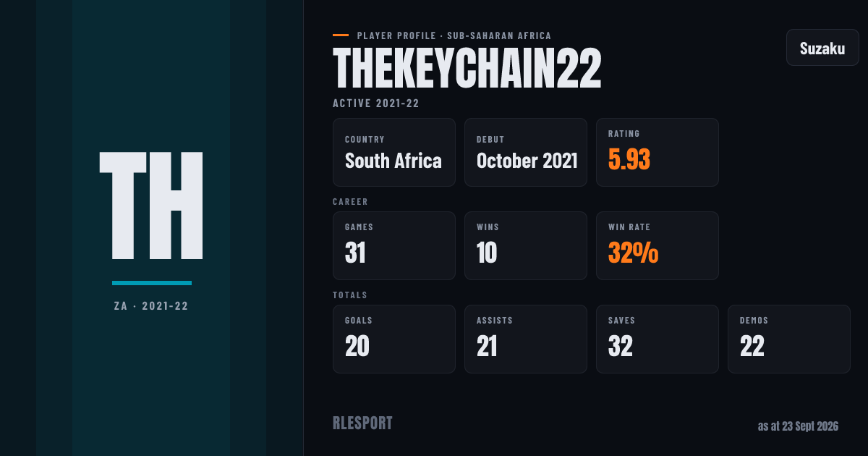Open the Debut October 2021 card
The image size is (868, 456).
526,153
